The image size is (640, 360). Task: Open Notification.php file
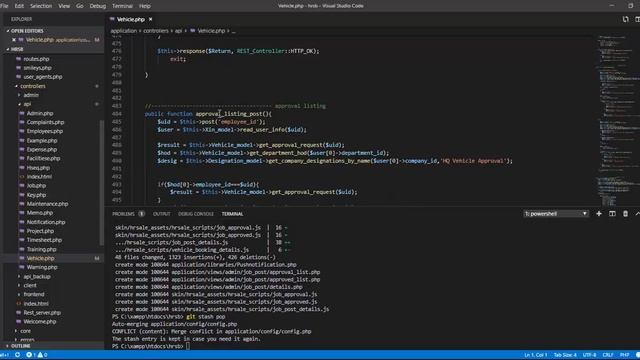coord(46,222)
